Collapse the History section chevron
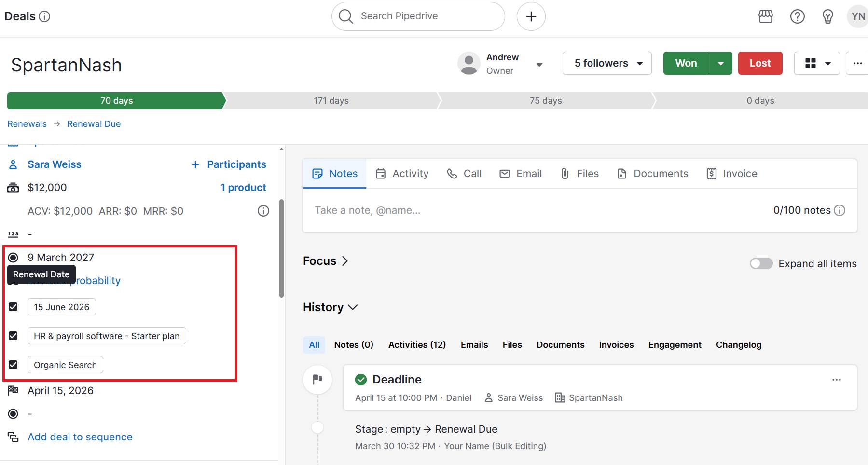The height and width of the screenshot is (465, 868). (x=352, y=307)
